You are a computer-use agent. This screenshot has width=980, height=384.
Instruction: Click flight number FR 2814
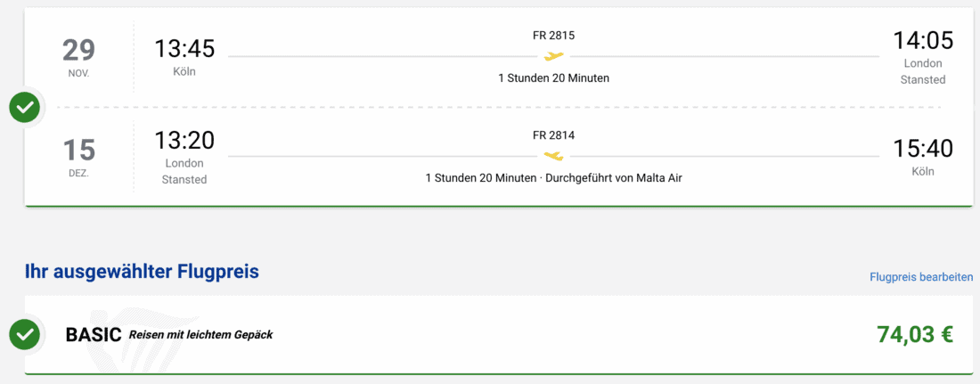(x=554, y=135)
